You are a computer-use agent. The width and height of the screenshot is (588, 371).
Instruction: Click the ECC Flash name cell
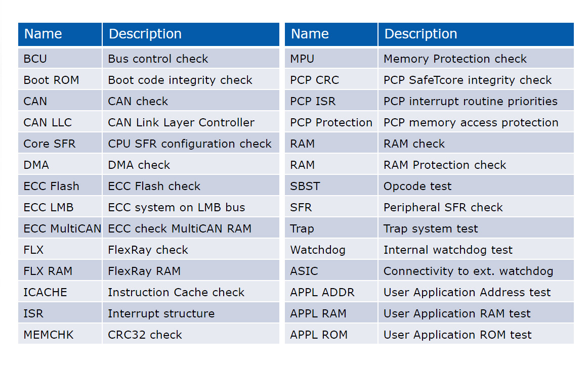click(51, 186)
